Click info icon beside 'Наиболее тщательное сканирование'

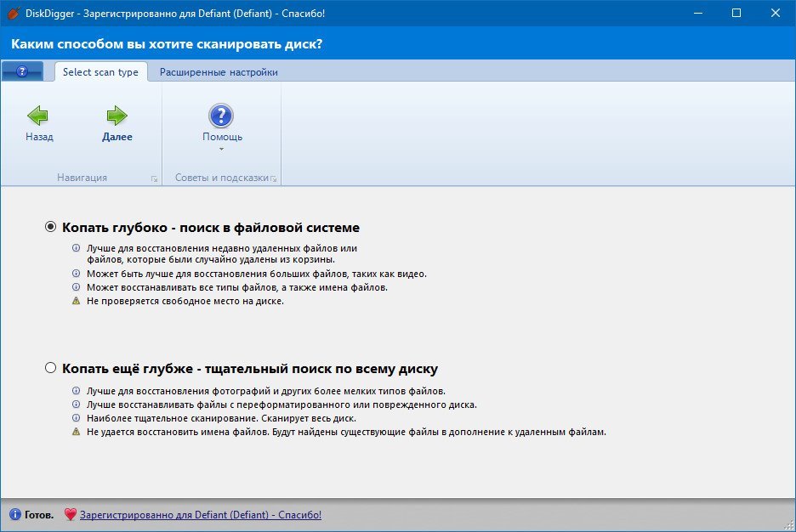pos(76,418)
